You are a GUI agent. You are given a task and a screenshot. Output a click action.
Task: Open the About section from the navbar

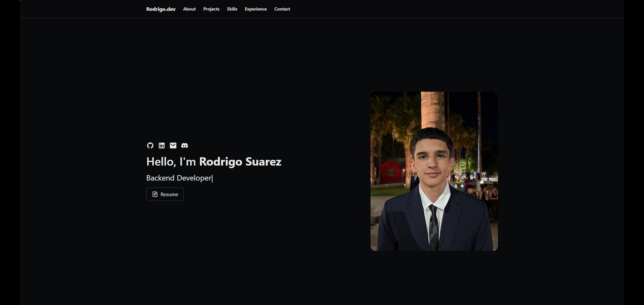189,9
